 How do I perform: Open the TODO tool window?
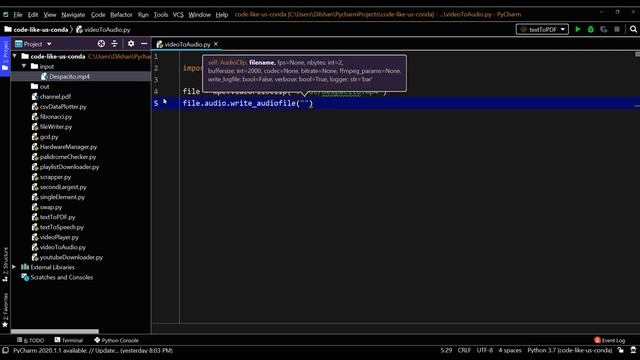(x=31, y=340)
